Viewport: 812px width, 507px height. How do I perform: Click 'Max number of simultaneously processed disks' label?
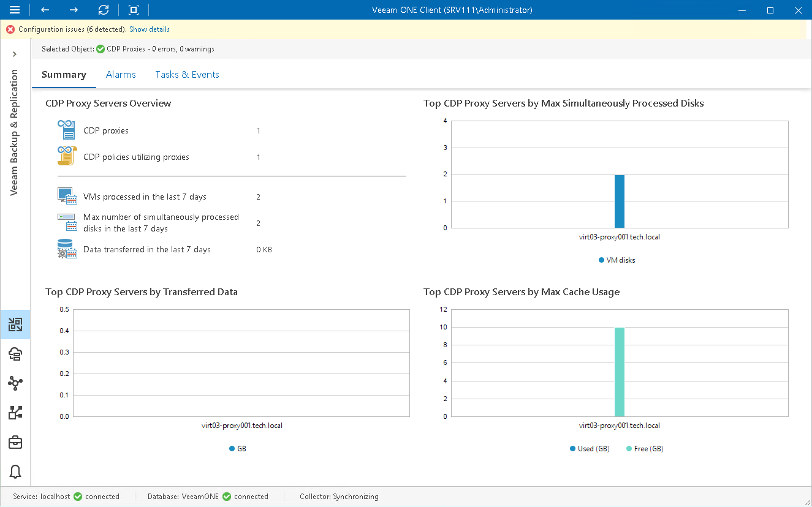coord(161,223)
